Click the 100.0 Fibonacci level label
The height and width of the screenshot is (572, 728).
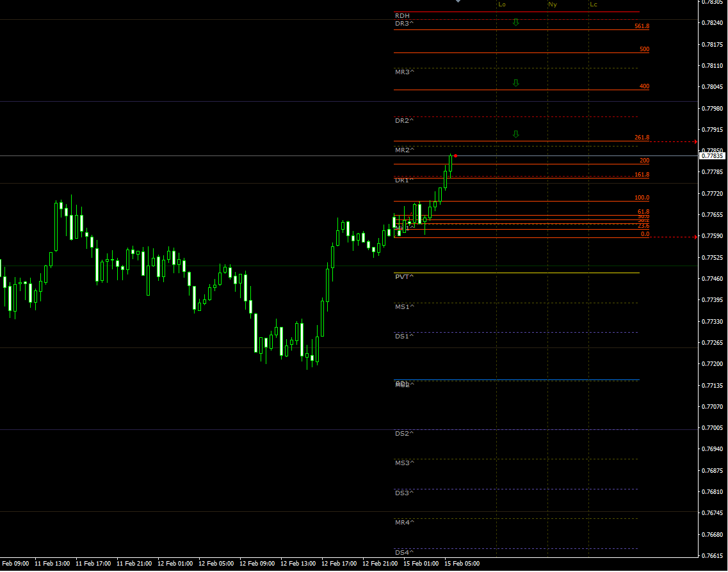click(x=641, y=196)
